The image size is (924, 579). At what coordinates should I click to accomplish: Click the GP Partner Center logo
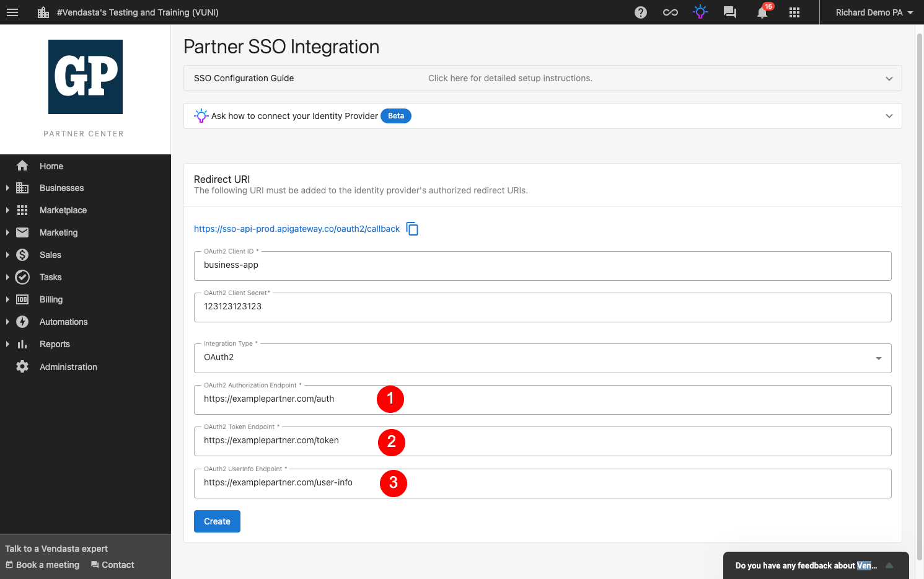[x=86, y=77]
